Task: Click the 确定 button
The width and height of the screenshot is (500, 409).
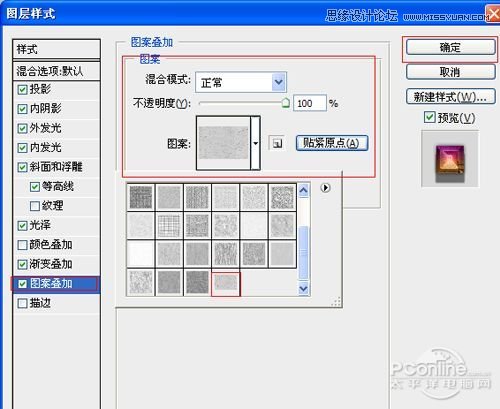Action: click(450, 47)
